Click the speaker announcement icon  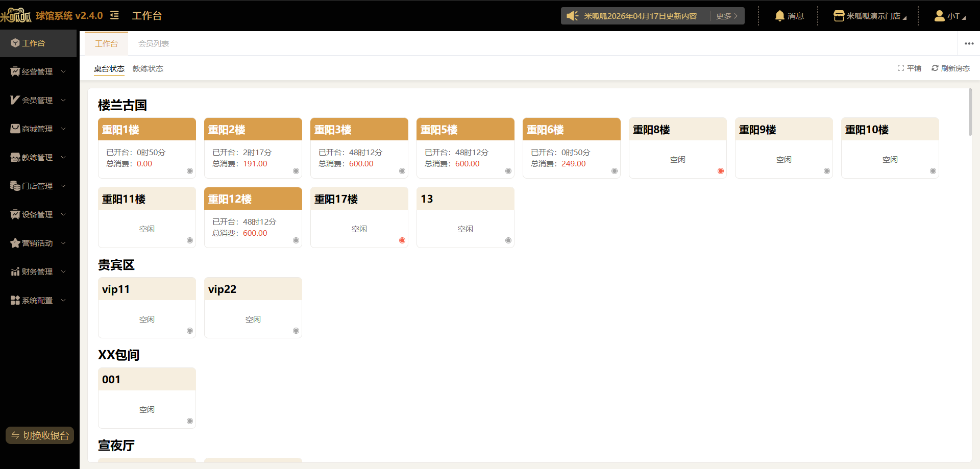(x=573, y=16)
